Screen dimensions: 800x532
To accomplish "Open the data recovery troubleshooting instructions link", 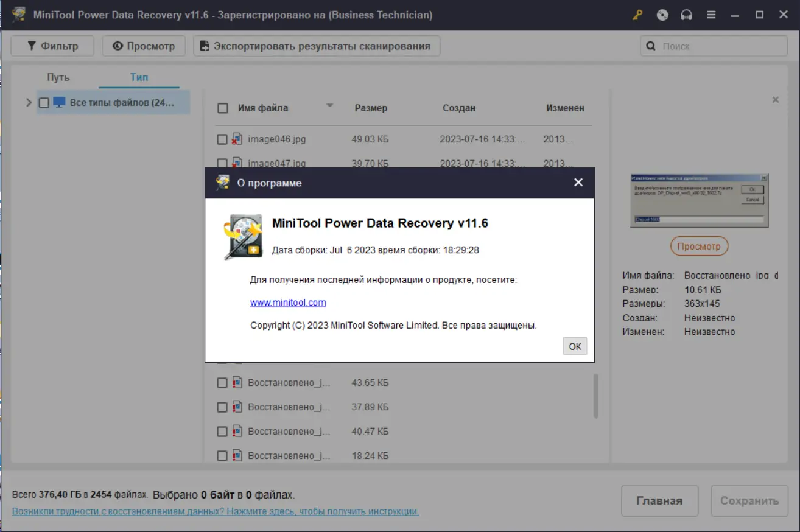I will click(216, 511).
